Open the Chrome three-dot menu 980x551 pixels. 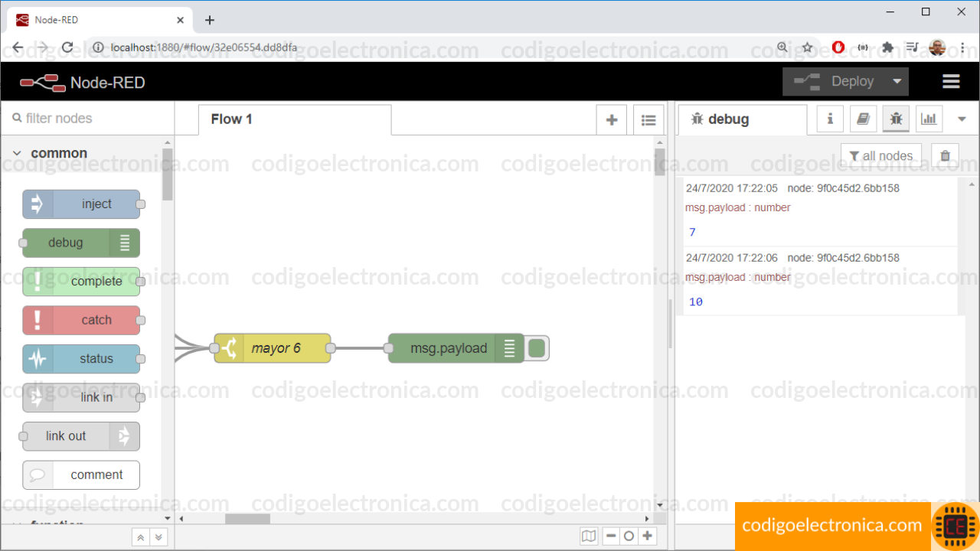[962, 47]
